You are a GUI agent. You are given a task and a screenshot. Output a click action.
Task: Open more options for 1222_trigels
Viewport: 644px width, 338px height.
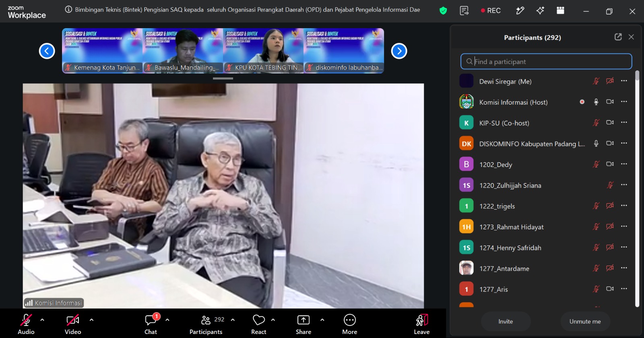coord(624,206)
